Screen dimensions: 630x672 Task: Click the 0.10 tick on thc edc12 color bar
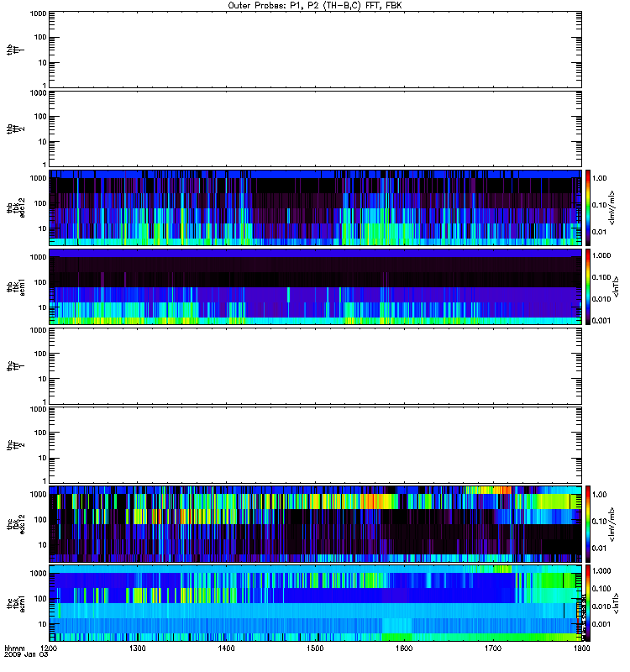pos(600,521)
